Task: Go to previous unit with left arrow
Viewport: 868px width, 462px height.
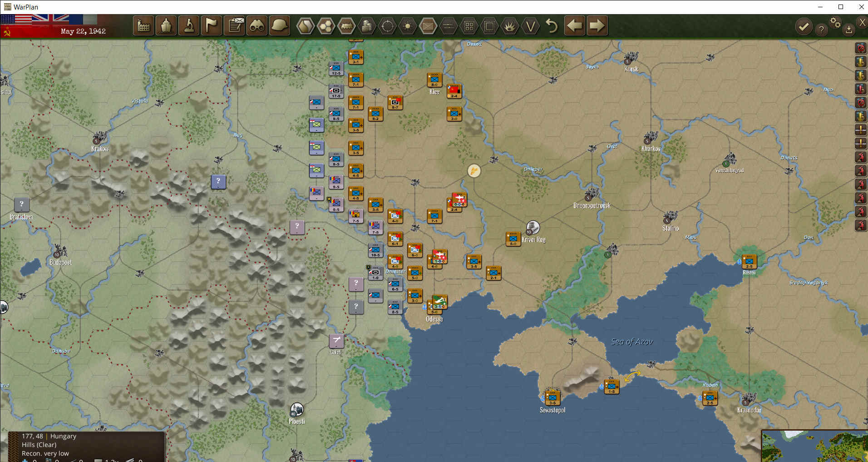Action: click(575, 26)
